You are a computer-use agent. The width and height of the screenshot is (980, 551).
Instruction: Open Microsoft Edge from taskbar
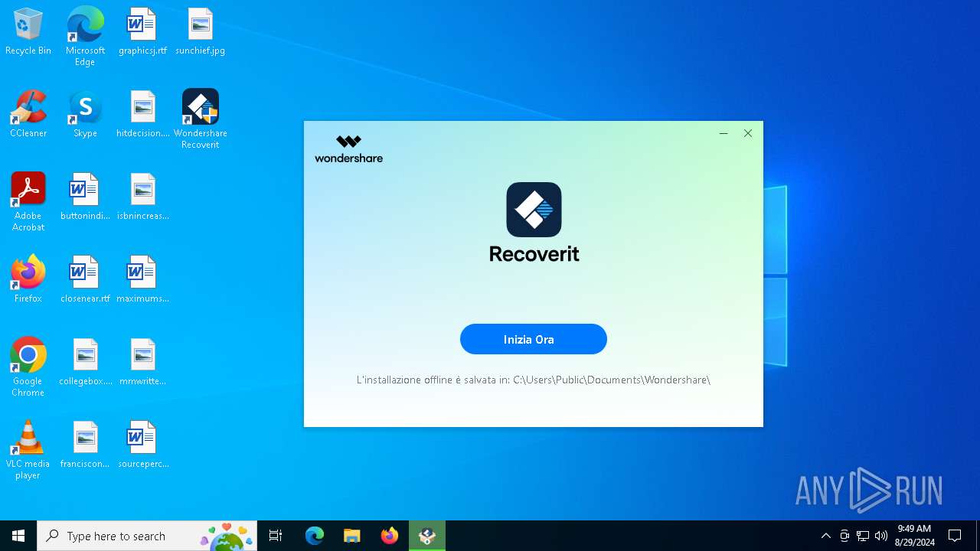315,536
